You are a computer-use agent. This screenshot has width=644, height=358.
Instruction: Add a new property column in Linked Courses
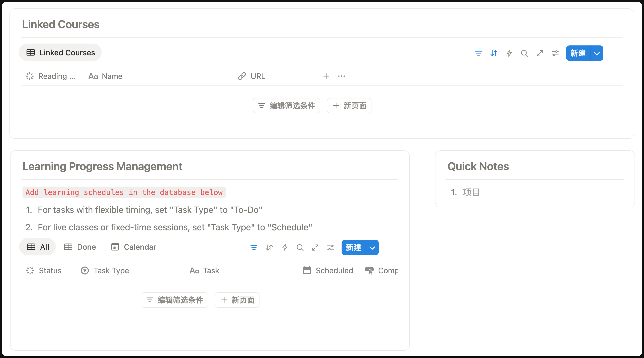[x=326, y=76]
